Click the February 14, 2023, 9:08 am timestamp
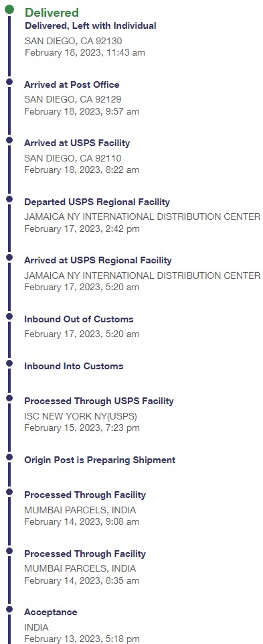Viewport: 263px width, 644px height. 82,522
